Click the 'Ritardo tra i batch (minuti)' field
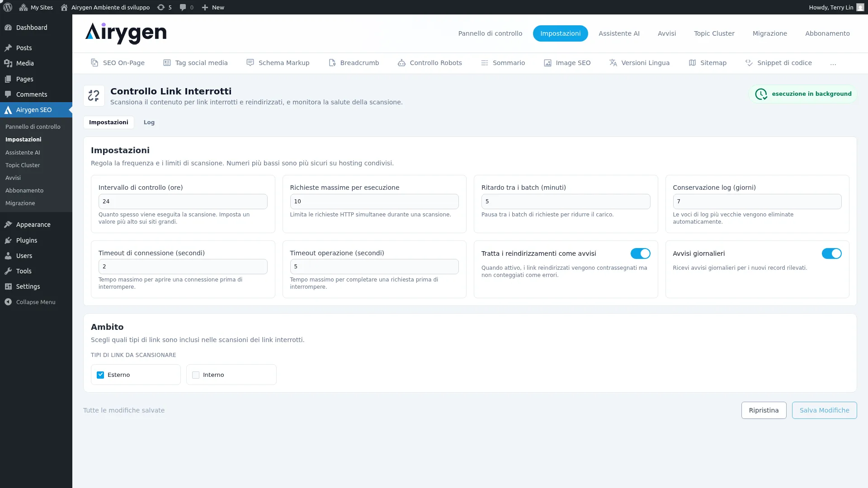 [566, 202]
